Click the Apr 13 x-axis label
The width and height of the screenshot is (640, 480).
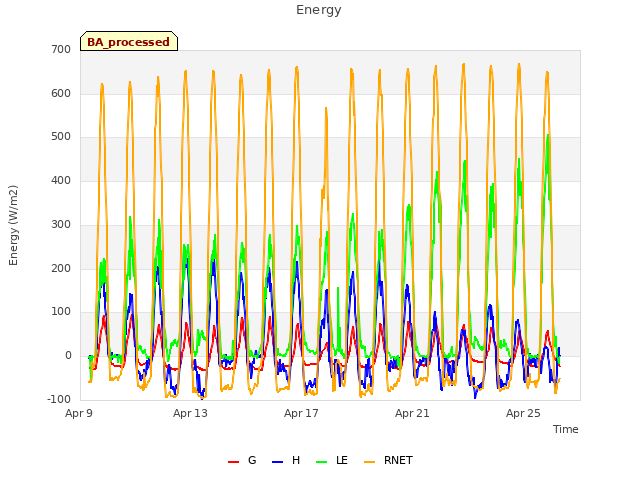(x=190, y=413)
